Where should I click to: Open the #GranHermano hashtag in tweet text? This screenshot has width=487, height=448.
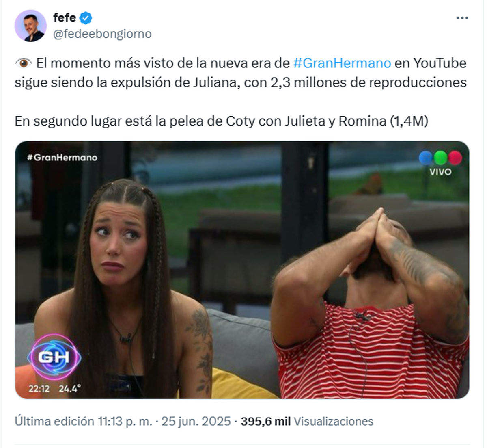(342, 63)
